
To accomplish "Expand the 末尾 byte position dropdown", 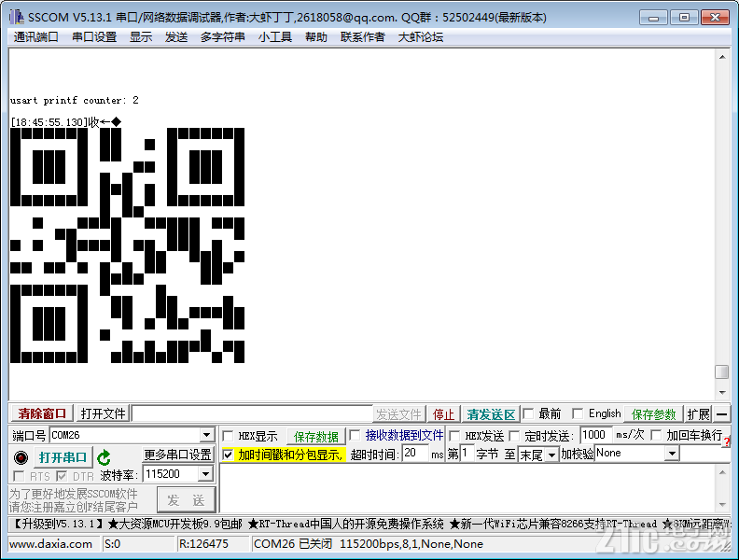I will [x=551, y=455].
